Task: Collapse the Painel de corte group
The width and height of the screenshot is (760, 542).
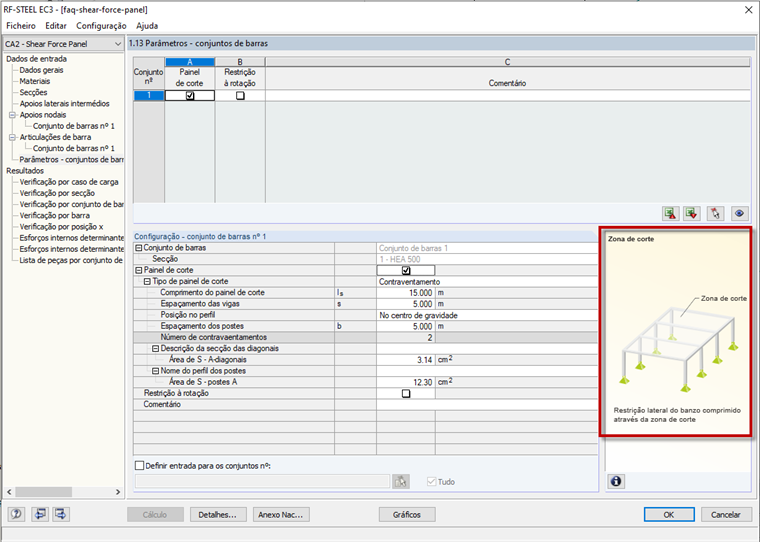Action: pos(139,270)
